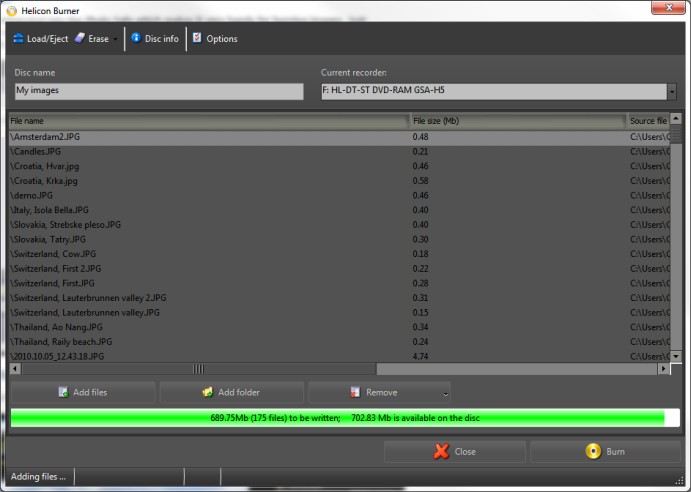Viewport: 691px width, 492px height.
Task: Click the green disc space progress bar
Action: click(x=345, y=418)
